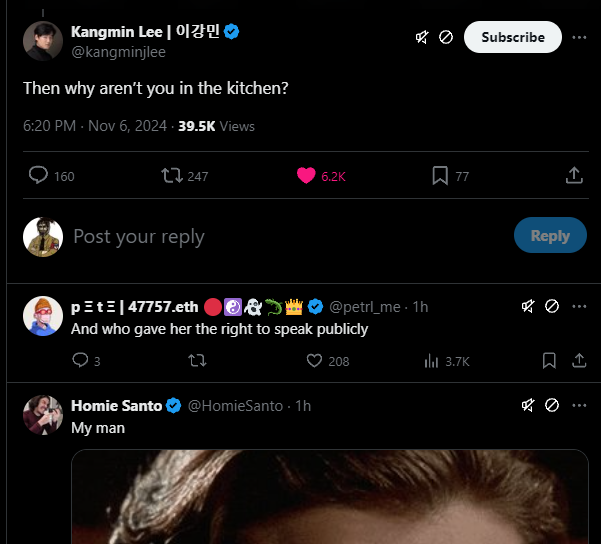Screen dimensions: 601x544
Task: Like petrl_me's reply with 208 likes
Action: [x=315, y=361]
